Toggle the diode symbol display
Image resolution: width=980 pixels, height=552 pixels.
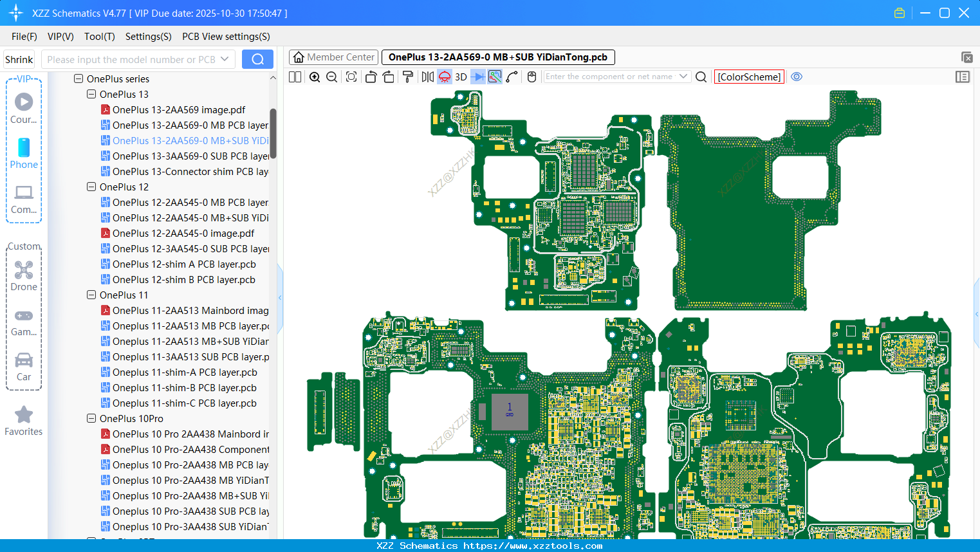pos(478,77)
